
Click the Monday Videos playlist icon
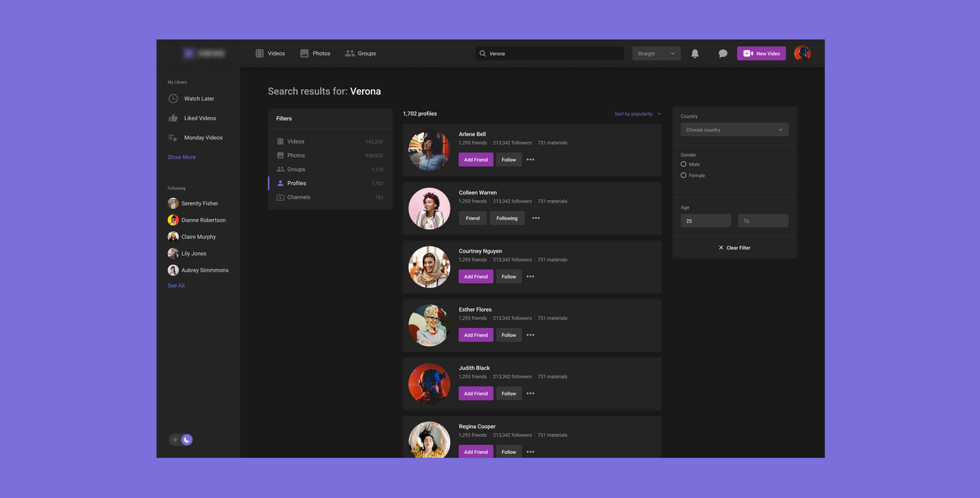click(173, 137)
